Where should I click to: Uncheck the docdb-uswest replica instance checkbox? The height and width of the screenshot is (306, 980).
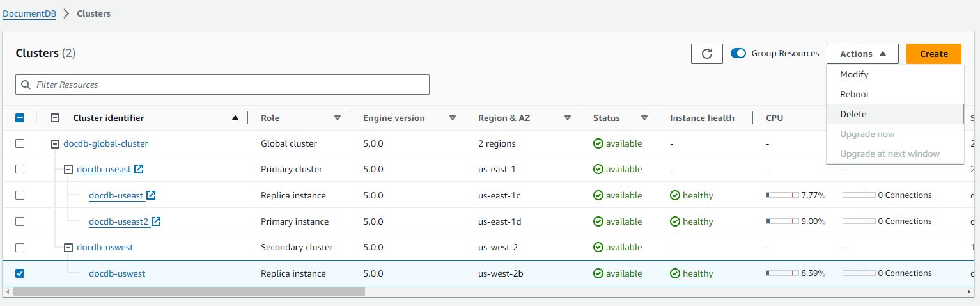20,273
